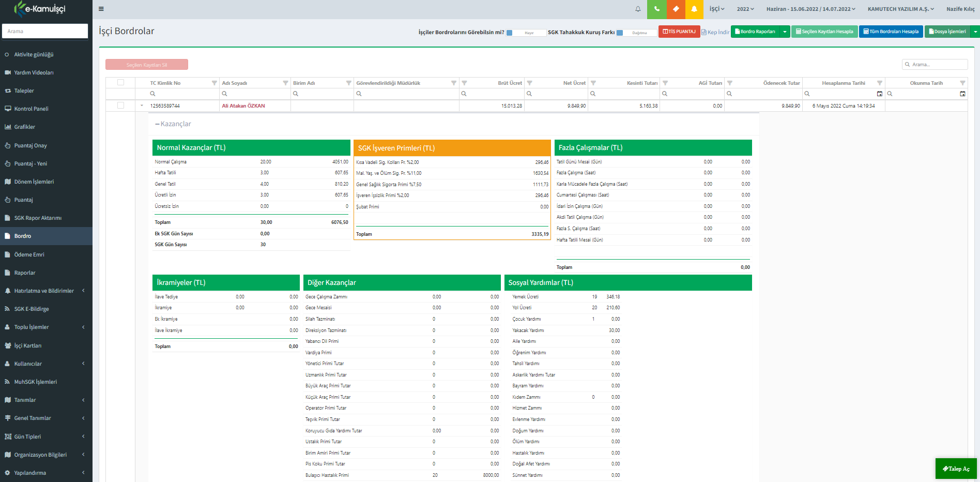Expand Toplu İşlemler sidebar menu
Viewport: 980px width, 482px height.
pos(47,327)
